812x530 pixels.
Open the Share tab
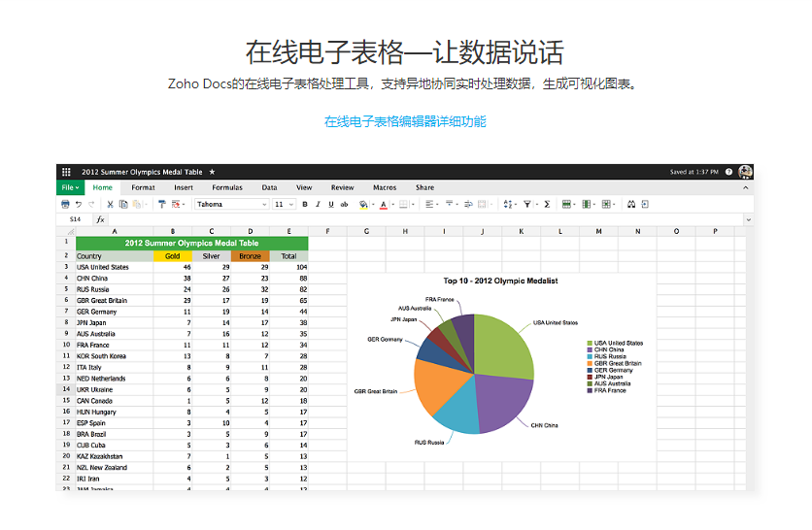424,187
